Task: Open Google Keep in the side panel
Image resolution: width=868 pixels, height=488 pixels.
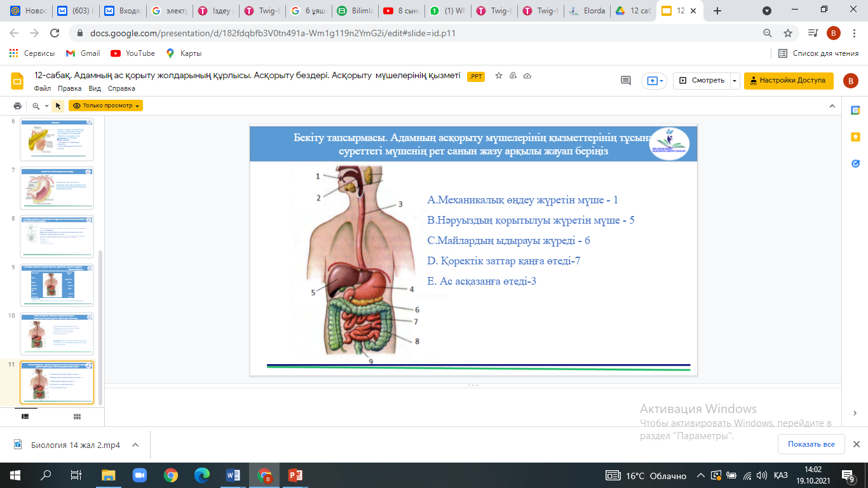Action: pyautogui.click(x=855, y=137)
